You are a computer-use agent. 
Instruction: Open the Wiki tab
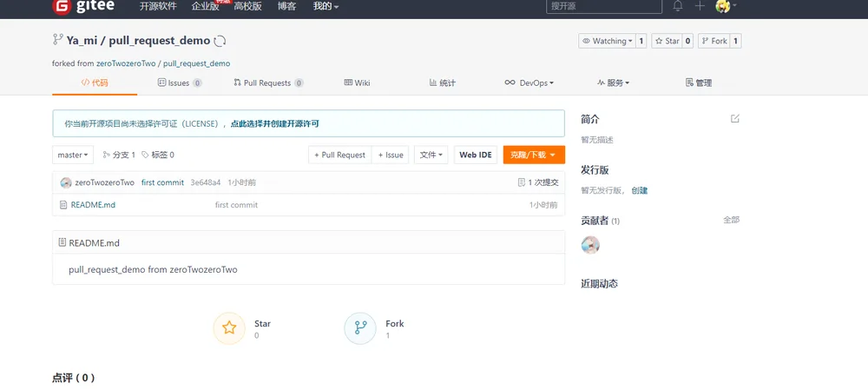pos(357,83)
